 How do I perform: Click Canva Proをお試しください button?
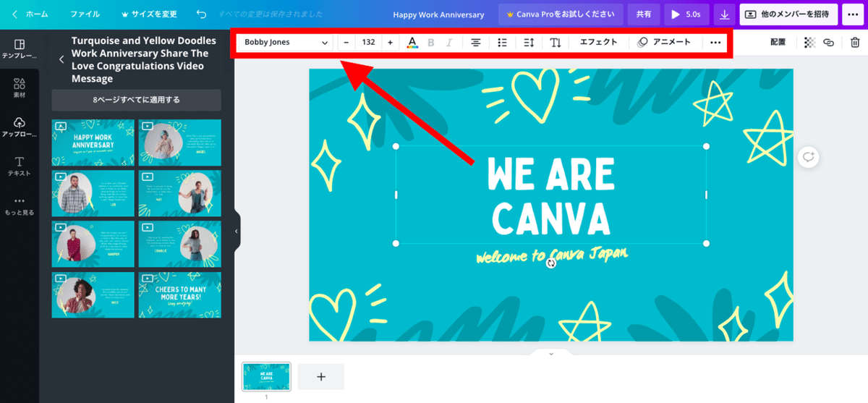click(561, 14)
